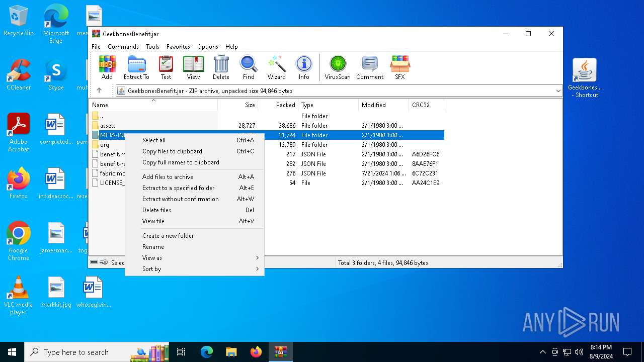Open CCleaner desktop shortcut
Image resolution: width=644 pixels, height=362 pixels.
pos(19,75)
